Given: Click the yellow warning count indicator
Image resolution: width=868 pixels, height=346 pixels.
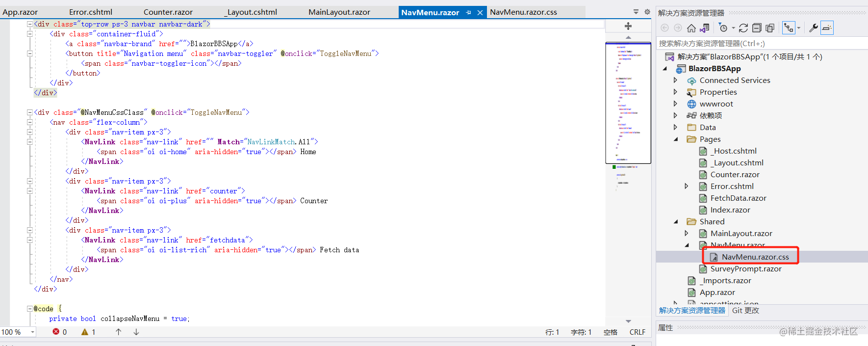Looking at the screenshot, I should (88, 332).
